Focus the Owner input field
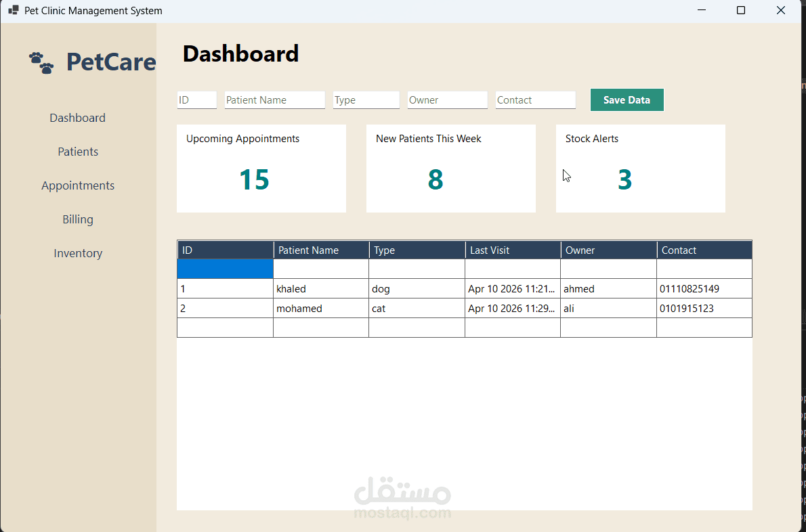806x532 pixels. tap(447, 99)
